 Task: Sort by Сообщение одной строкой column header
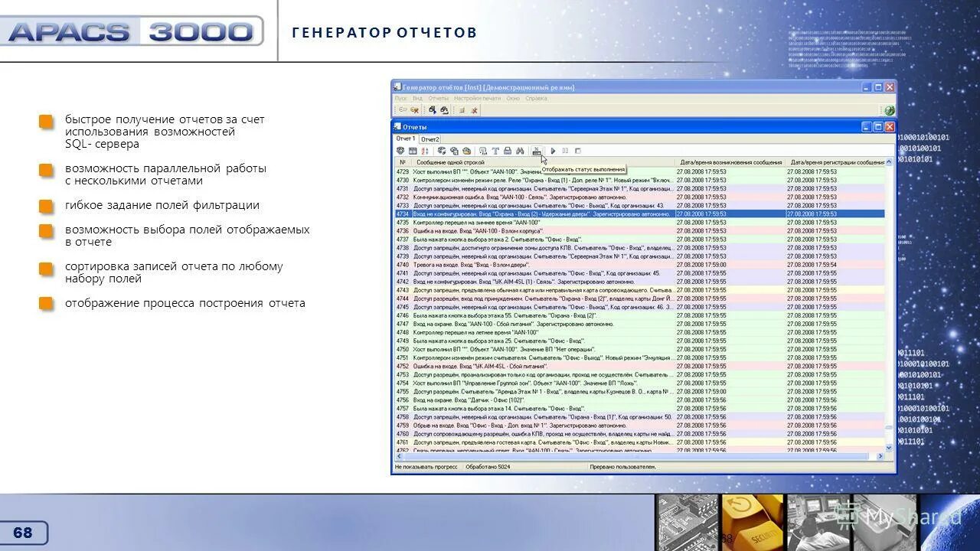point(543,162)
